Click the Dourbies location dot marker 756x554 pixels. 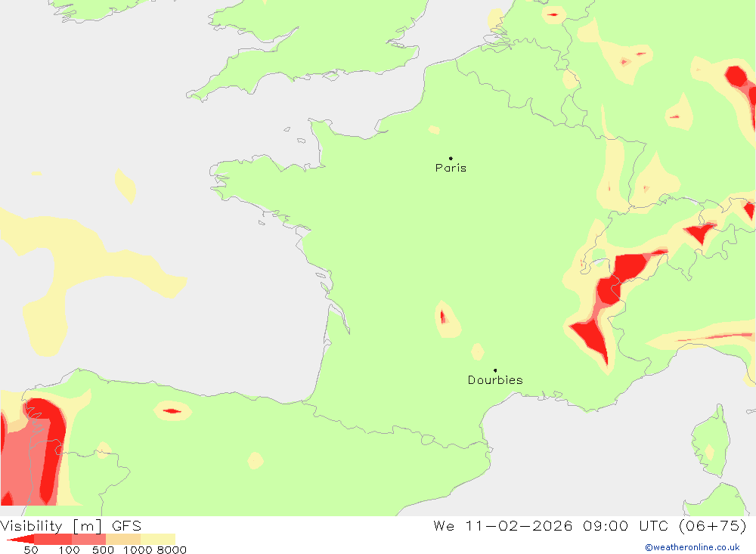[x=495, y=370]
